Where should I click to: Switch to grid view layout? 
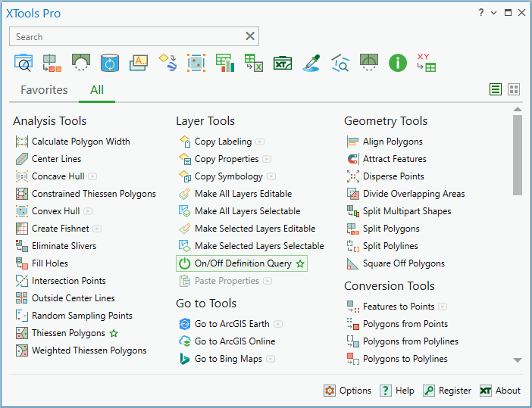pyautogui.click(x=514, y=89)
